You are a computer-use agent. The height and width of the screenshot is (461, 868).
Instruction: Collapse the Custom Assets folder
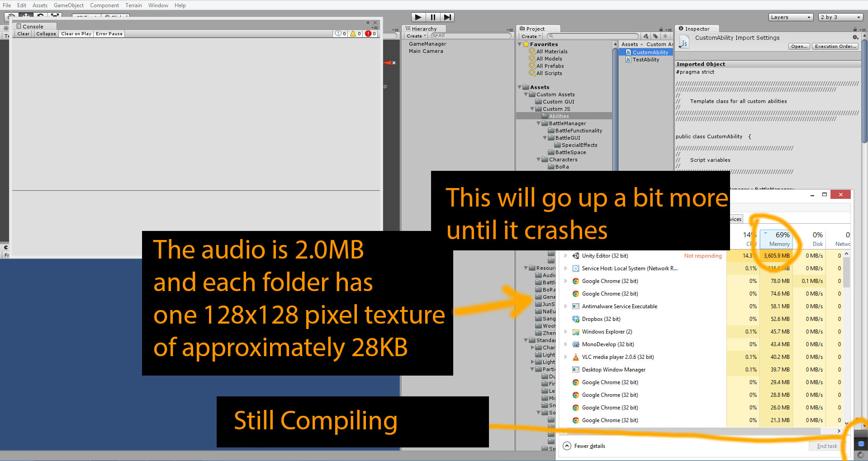[526, 94]
